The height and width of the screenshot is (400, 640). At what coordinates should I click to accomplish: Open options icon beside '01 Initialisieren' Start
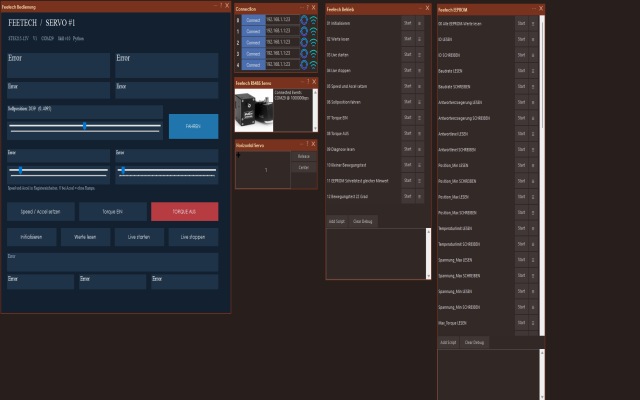[419, 23]
